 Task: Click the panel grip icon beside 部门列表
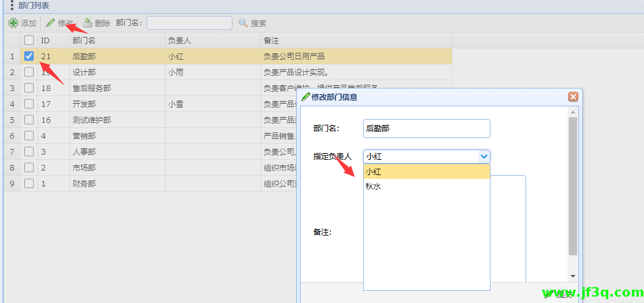[x=11, y=5]
